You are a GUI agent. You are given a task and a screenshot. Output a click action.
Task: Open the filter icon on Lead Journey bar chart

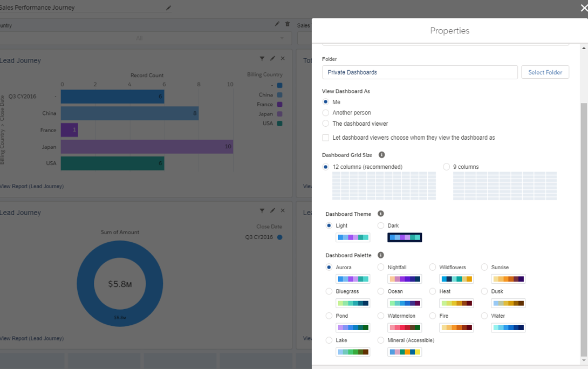coord(262,58)
